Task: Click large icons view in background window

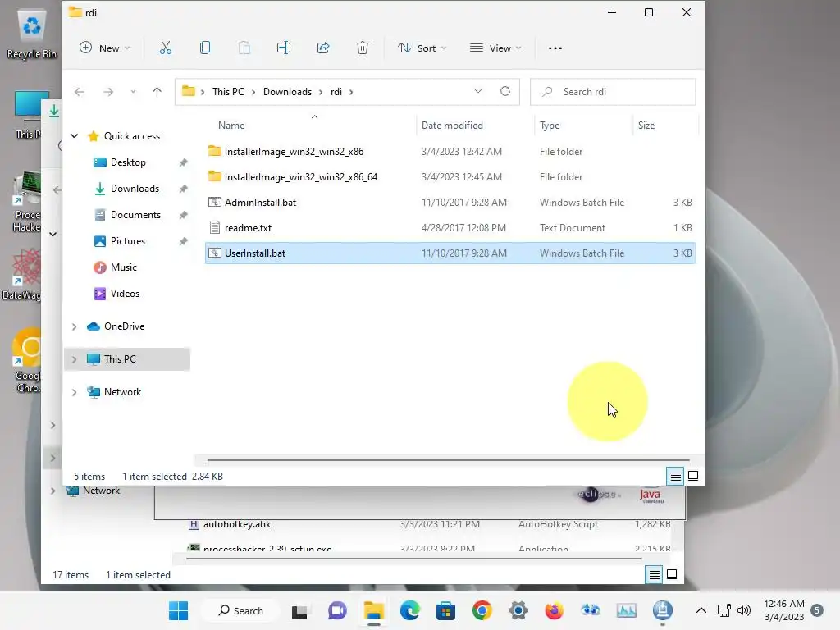Action: tap(672, 574)
